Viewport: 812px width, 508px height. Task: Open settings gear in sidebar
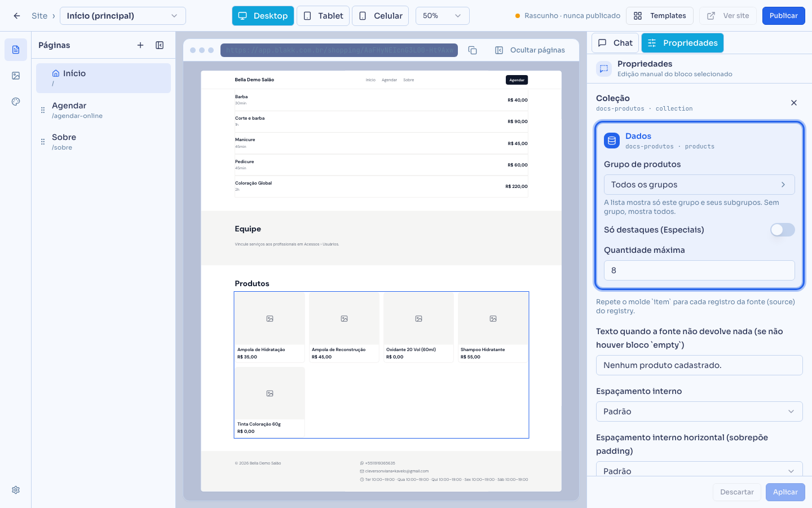click(16, 490)
